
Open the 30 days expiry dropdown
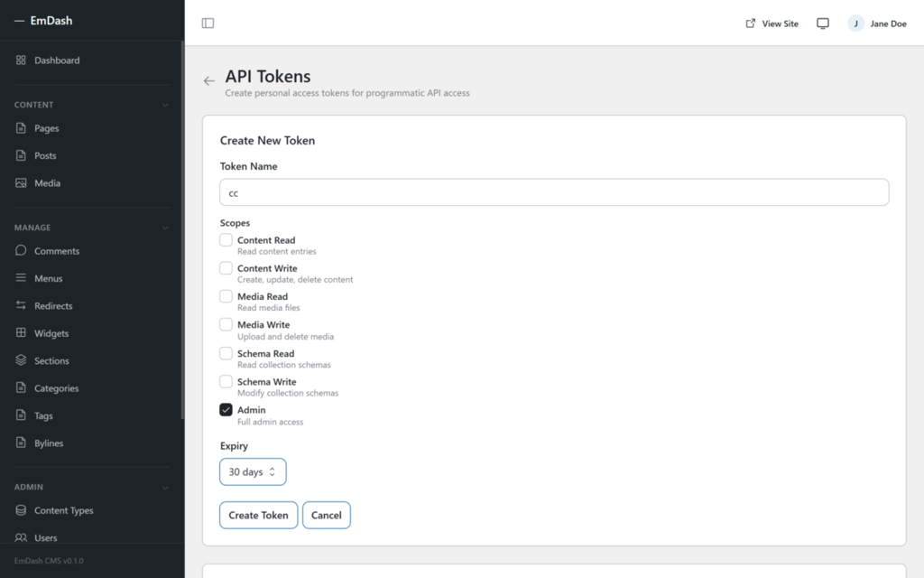click(x=253, y=471)
